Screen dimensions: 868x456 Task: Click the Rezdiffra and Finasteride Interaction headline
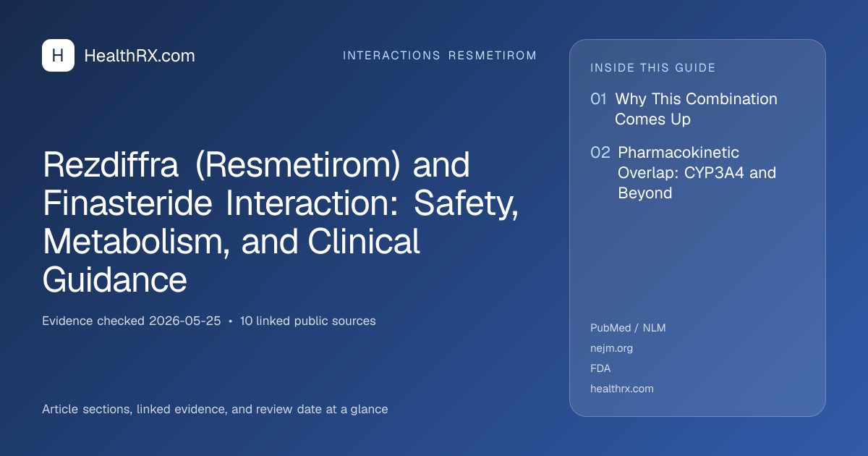point(281,222)
